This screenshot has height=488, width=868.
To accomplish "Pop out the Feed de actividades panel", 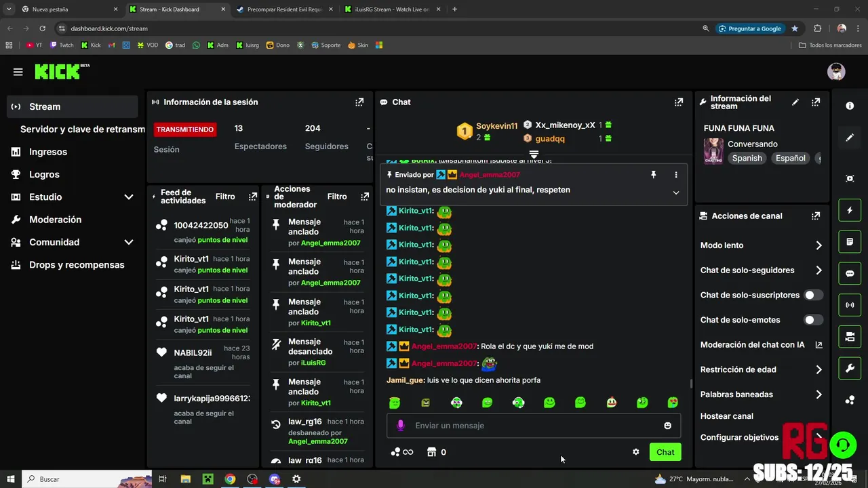I will click(253, 197).
